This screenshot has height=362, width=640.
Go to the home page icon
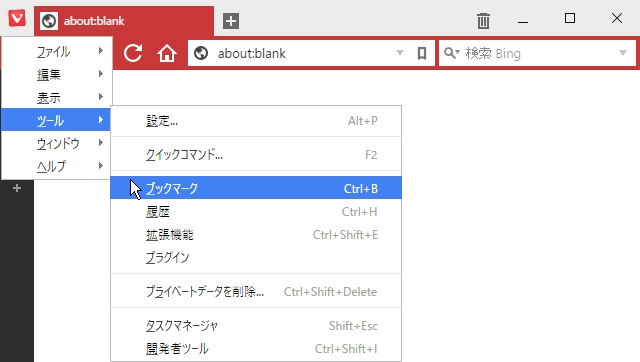coord(167,53)
